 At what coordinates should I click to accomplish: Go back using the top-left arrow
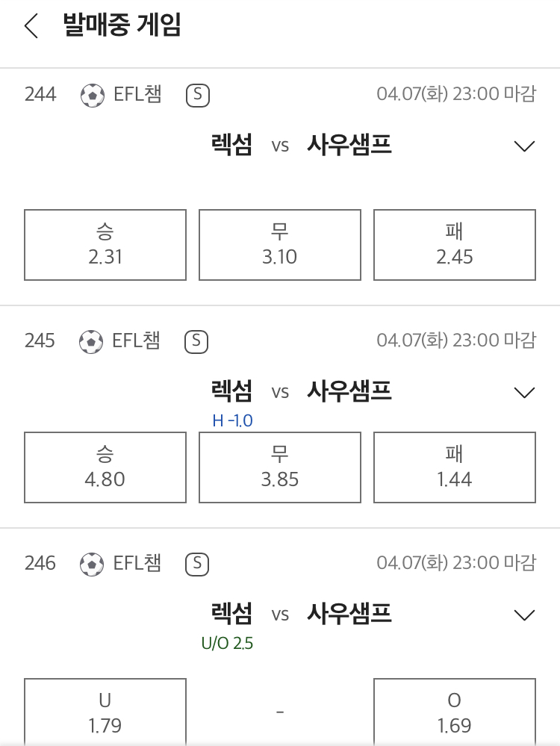(31, 25)
